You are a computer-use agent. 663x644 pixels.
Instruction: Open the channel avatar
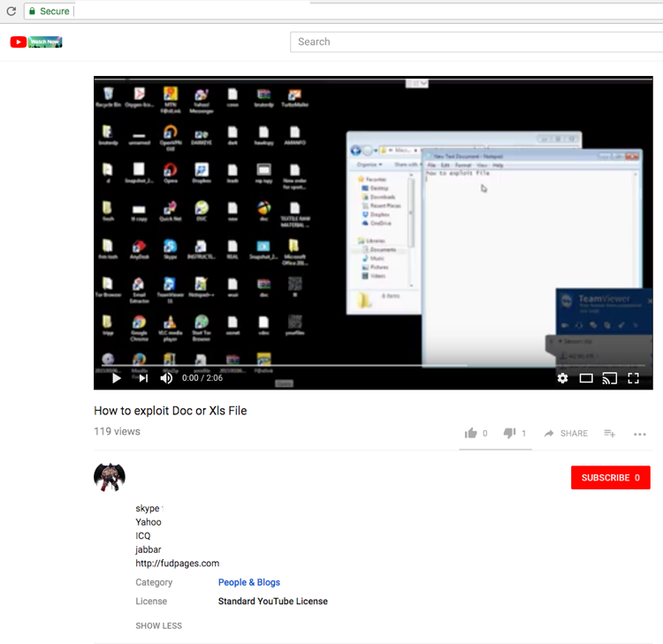pyautogui.click(x=110, y=477)
